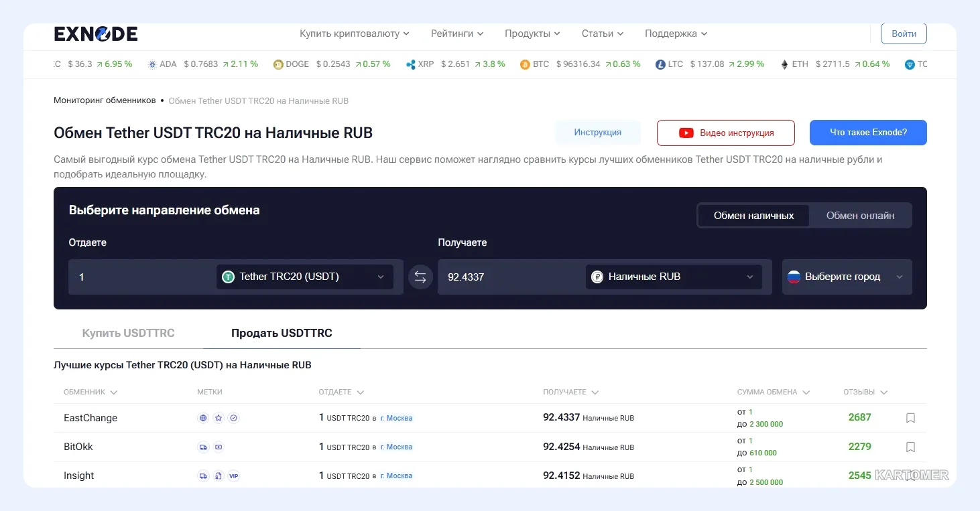Switch to Обмен наличных mode
This screenshot has width=980, height=511.
click(x=753, y=216)
